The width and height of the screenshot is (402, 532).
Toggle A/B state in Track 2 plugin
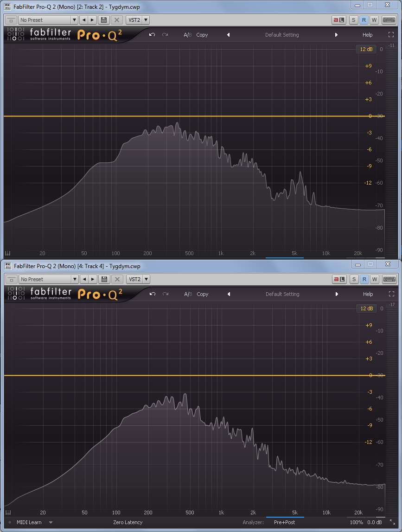pos(188,35)
